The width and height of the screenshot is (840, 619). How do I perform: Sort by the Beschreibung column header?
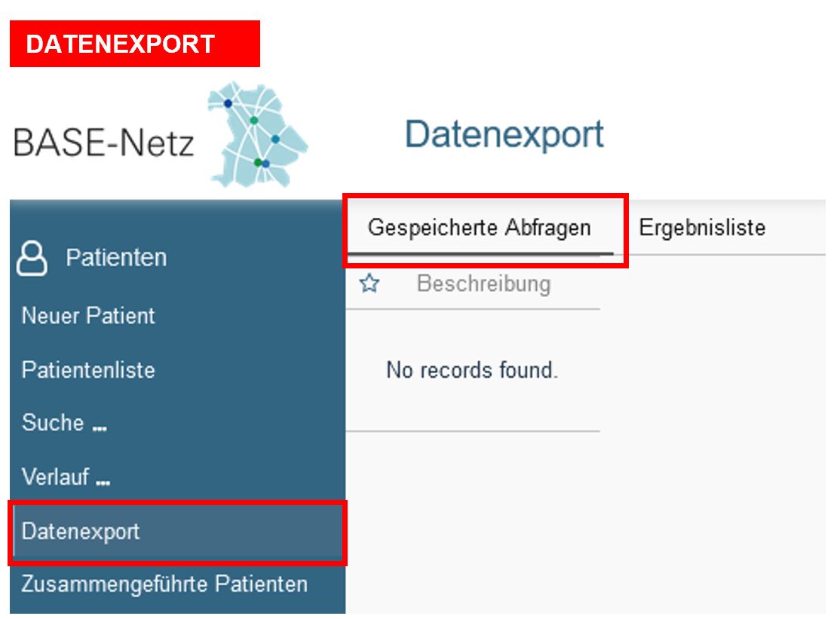pos(484,283)
